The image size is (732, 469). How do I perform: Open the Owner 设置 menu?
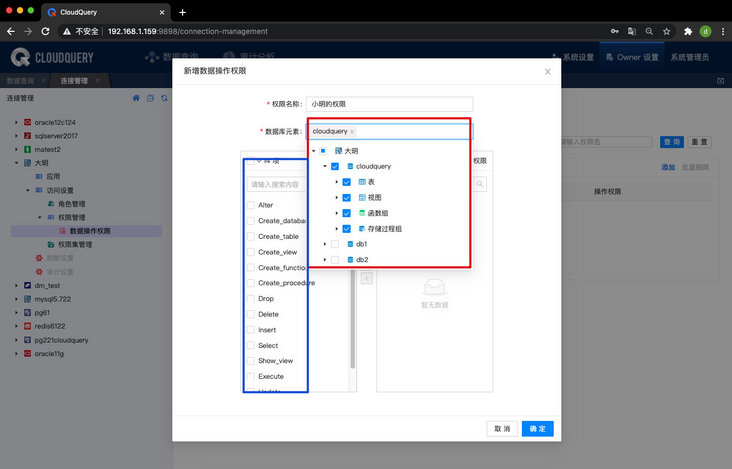(x=632, y=57)
